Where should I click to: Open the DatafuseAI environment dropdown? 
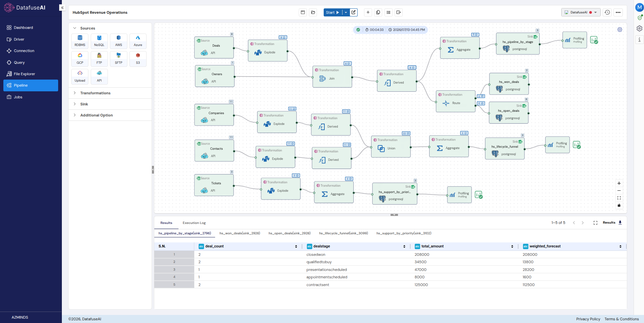581,12
